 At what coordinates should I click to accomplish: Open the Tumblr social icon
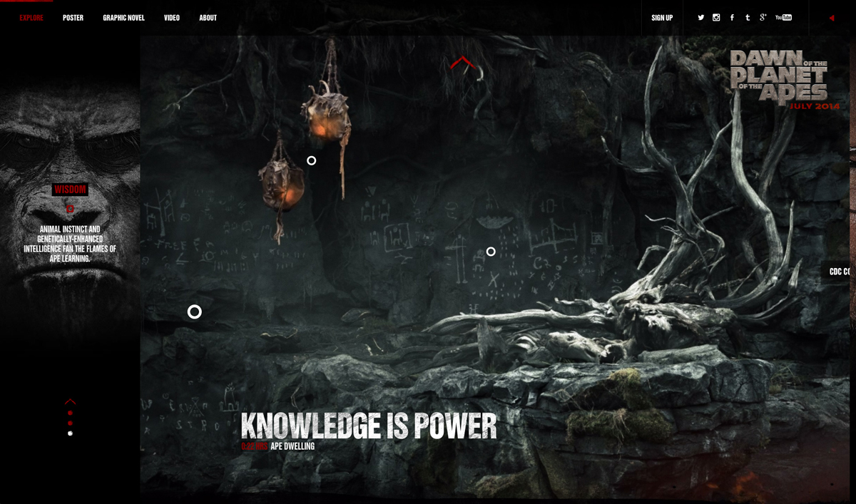(x=748, y=18)
